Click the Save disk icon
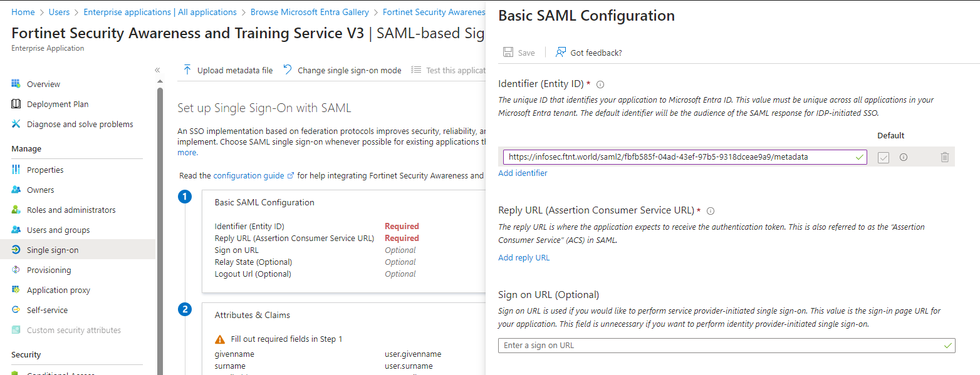The image size is (980, 375). tap(508, 53)
